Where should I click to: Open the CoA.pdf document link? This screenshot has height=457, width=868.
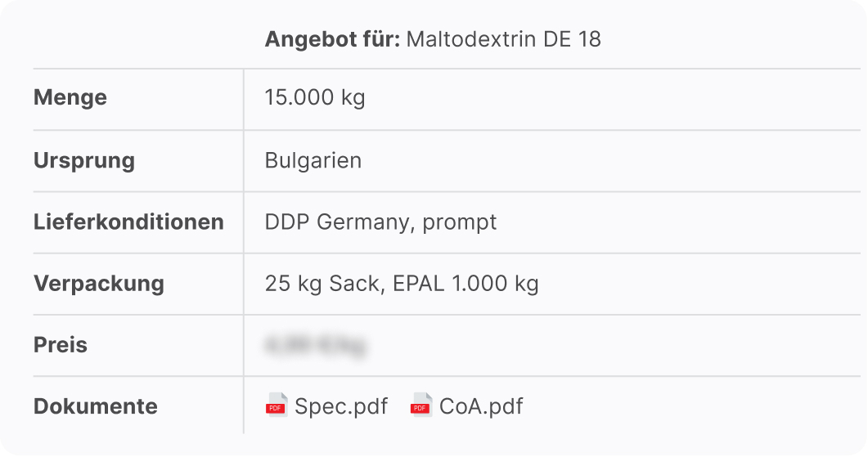click(481, 406)
